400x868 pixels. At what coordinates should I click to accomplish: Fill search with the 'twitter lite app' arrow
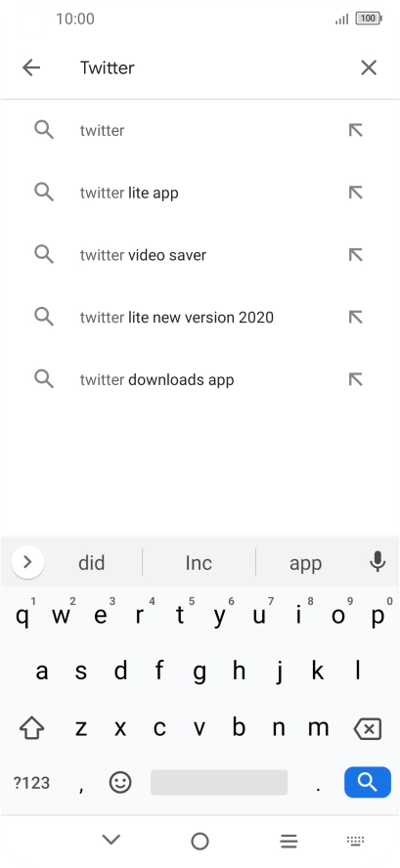coord(355,193)
